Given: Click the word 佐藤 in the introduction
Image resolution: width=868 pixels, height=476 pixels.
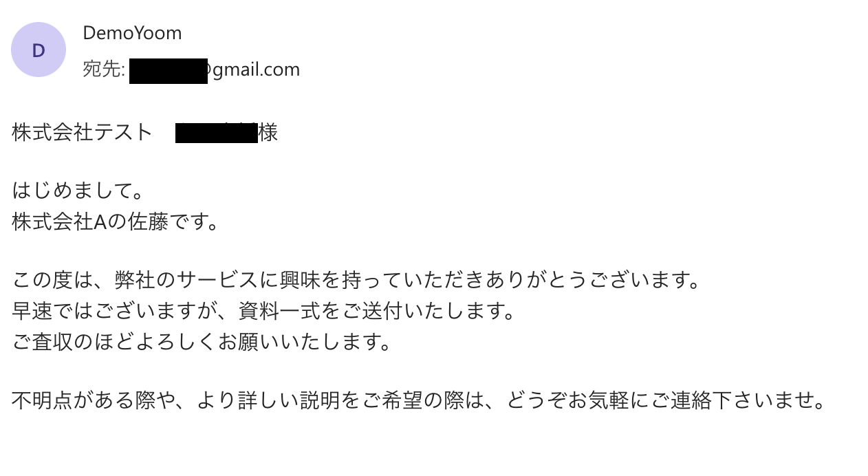Looking at the screenshot, I should 148,222.
